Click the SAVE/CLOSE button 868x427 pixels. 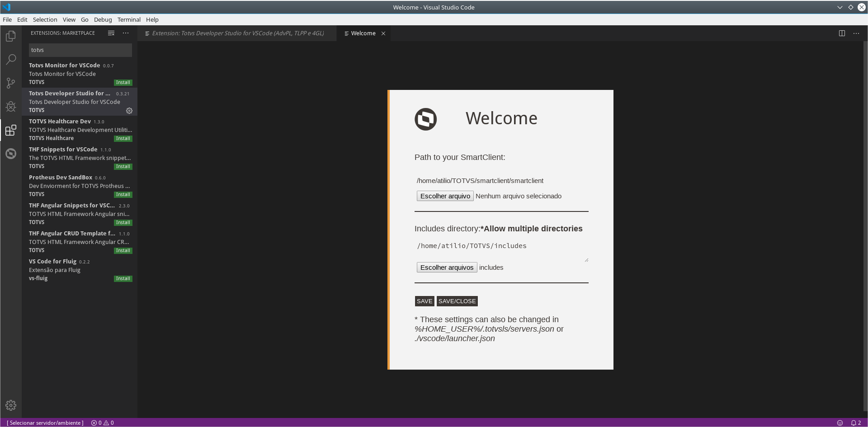coord(457,301)
